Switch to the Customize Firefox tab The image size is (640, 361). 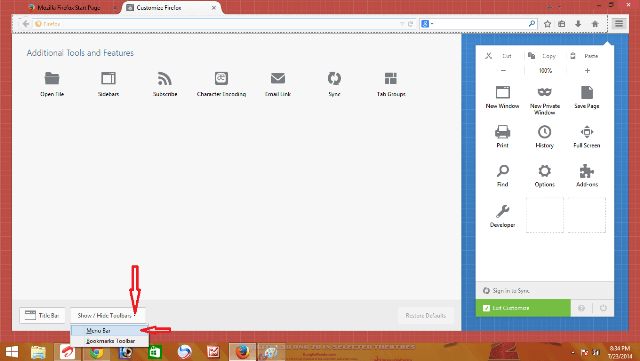[171, 7]
